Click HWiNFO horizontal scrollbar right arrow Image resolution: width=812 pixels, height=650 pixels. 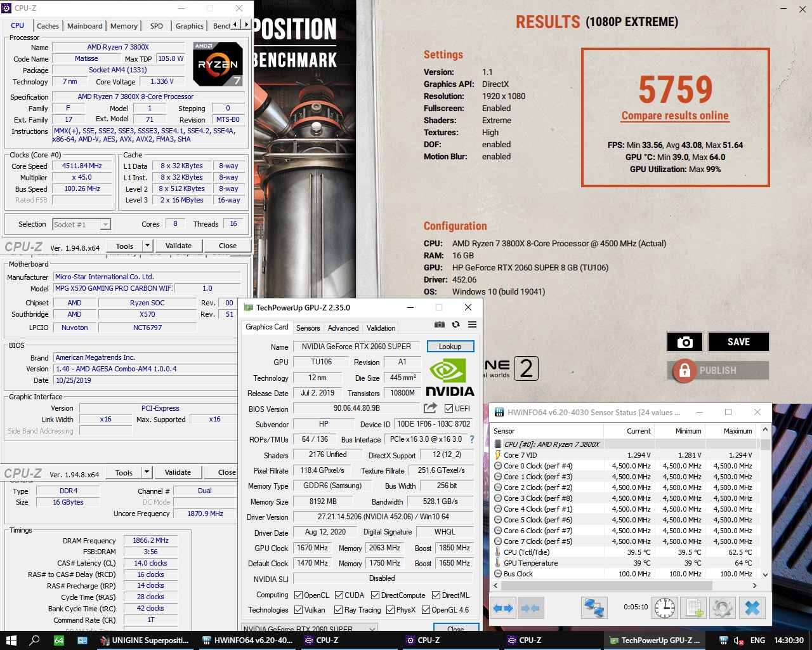[x=755, y=585]
